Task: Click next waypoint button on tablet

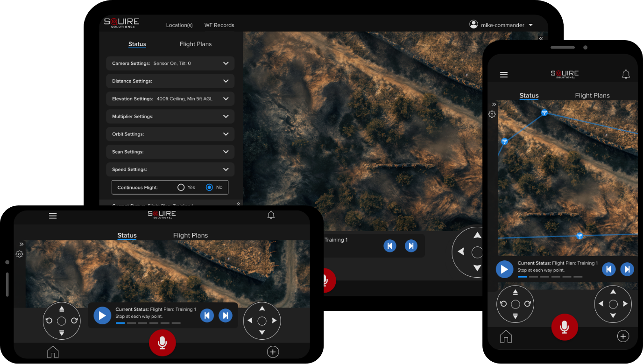Action: (411, 245)
